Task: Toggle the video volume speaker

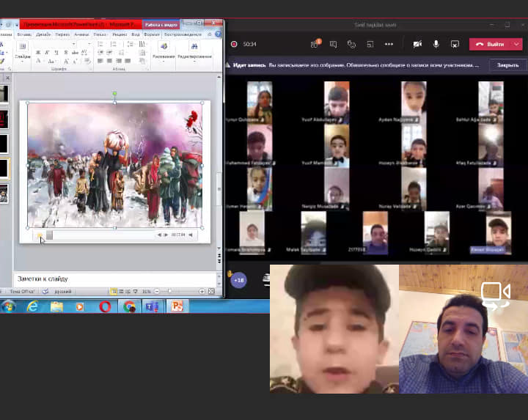Action: (x=191, y=235)
